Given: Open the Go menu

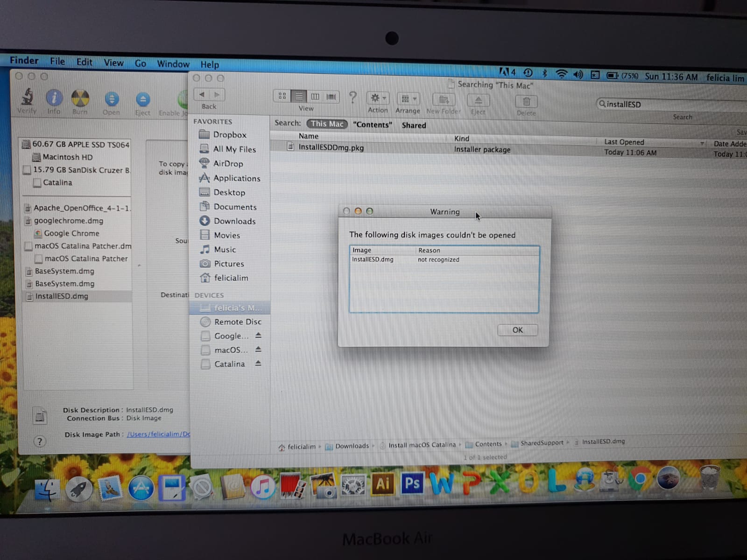Looking at the screenshot, I should [x=141, y=63].
